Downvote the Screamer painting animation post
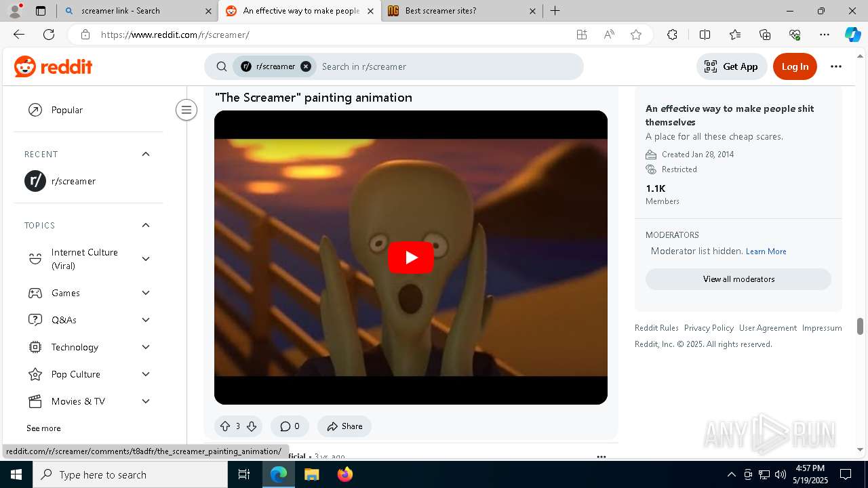 252,426
